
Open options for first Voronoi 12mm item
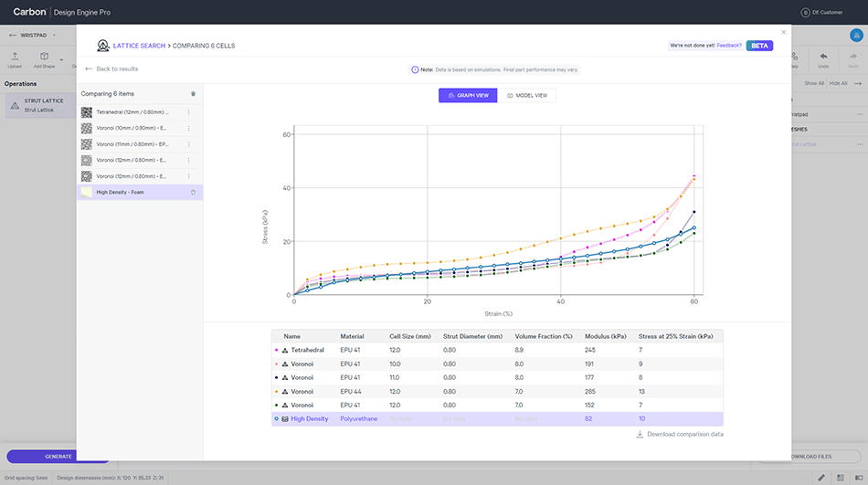(x=189, y=161)
